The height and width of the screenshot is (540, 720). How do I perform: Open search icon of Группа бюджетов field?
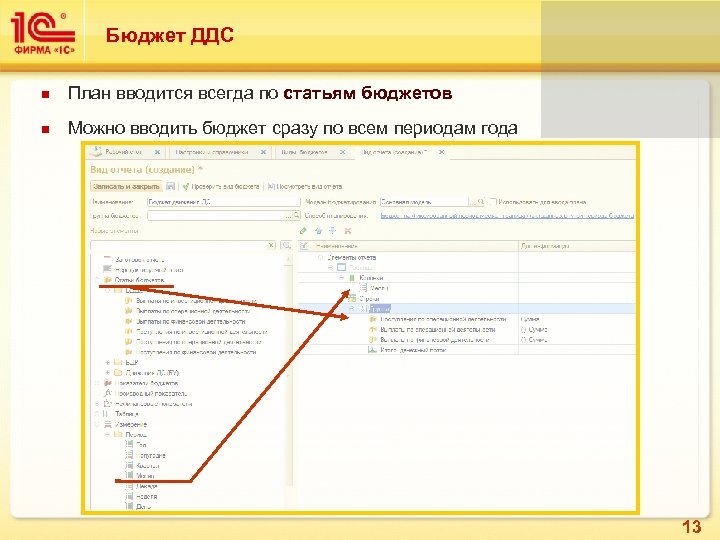point(297,215)
